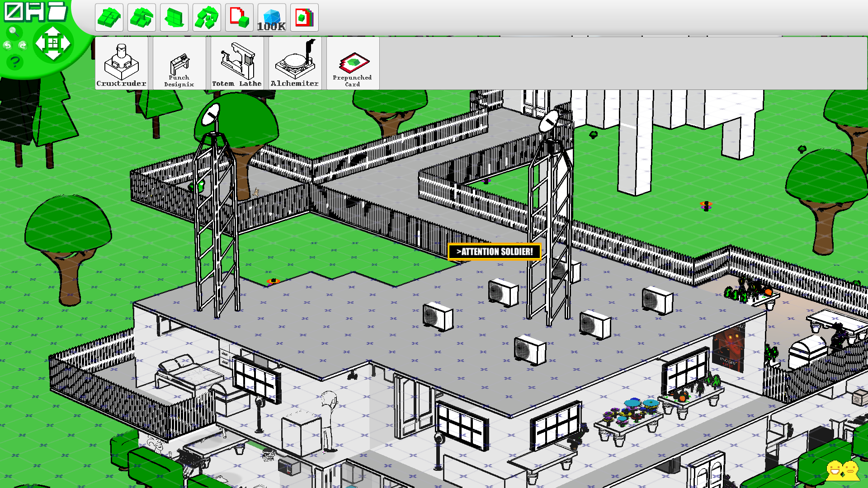Open the rainbow card stack icon
Viewport: 868px width, 488px height.
(x=304, y=18)
